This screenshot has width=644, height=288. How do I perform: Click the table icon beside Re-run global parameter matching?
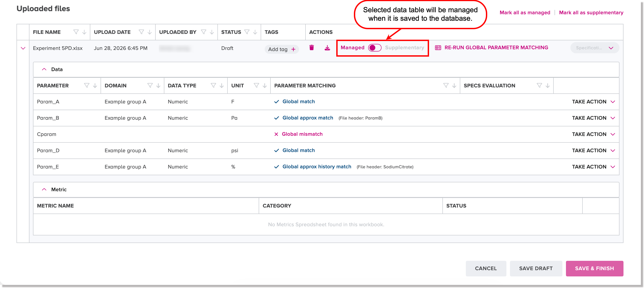pyautogui.click(x=438, y=48)
